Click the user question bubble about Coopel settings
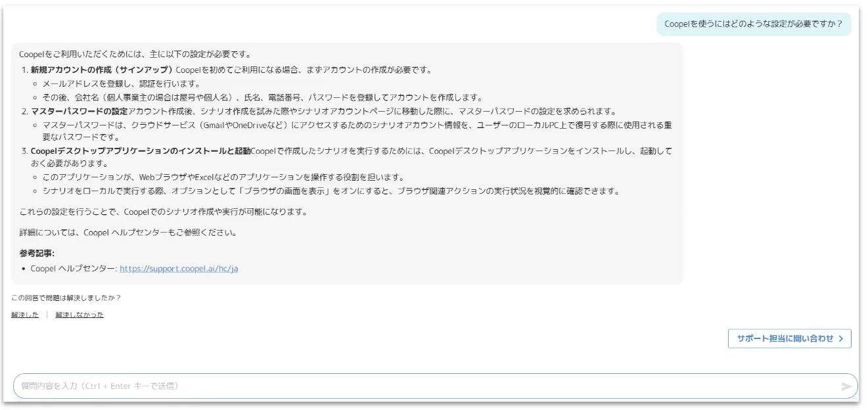This screenshot has height=410, width=868. click(754, 24)
